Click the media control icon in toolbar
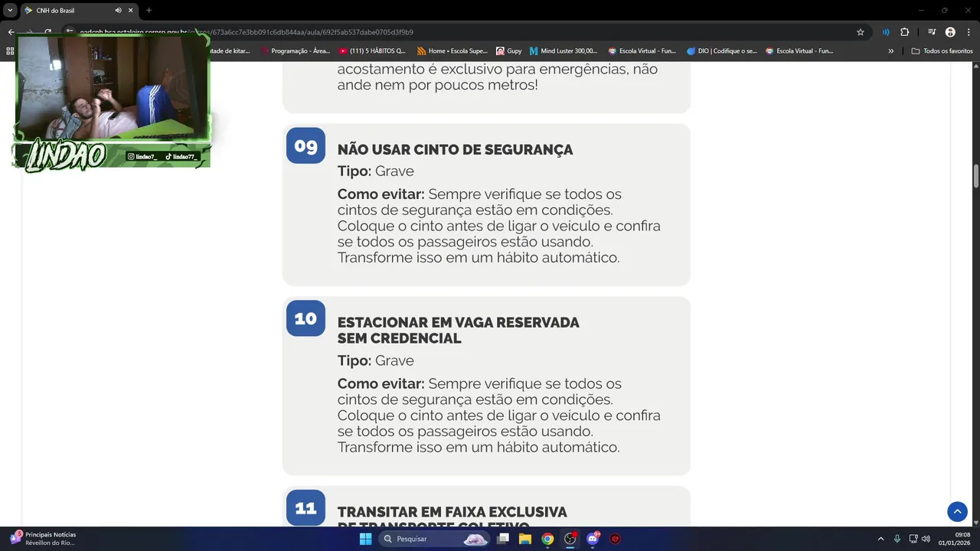Screen dimensions: 980x551 click(x=932, y=32)
